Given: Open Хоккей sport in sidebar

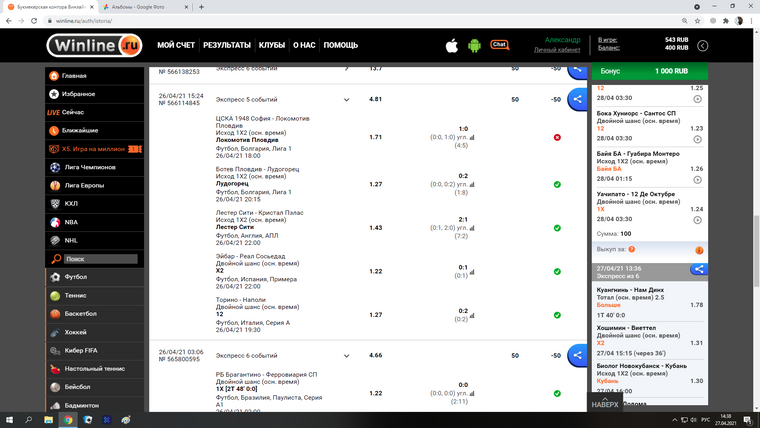Looking at the screenshot, I should (95, 332).
